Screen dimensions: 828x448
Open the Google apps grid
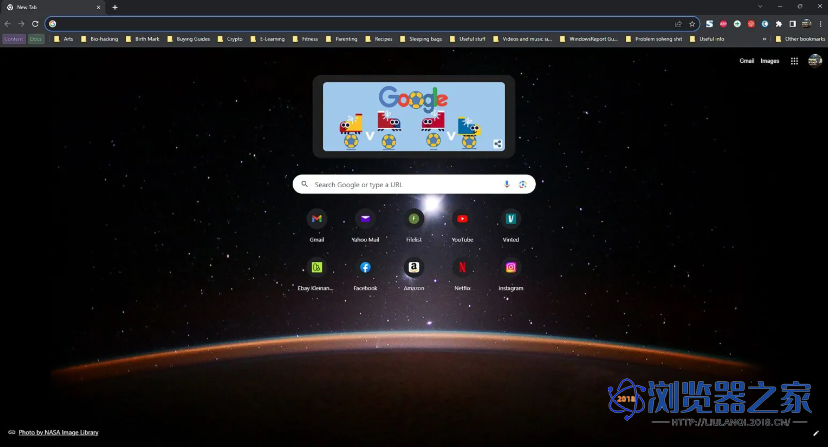pos(794,61)
